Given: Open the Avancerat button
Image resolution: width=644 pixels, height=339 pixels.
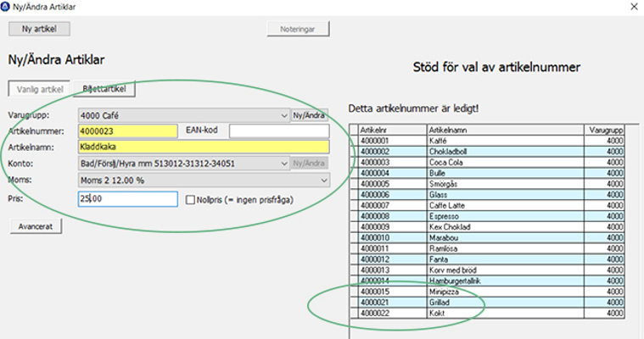Looking at the screenshot, I should tap(36, 226).
